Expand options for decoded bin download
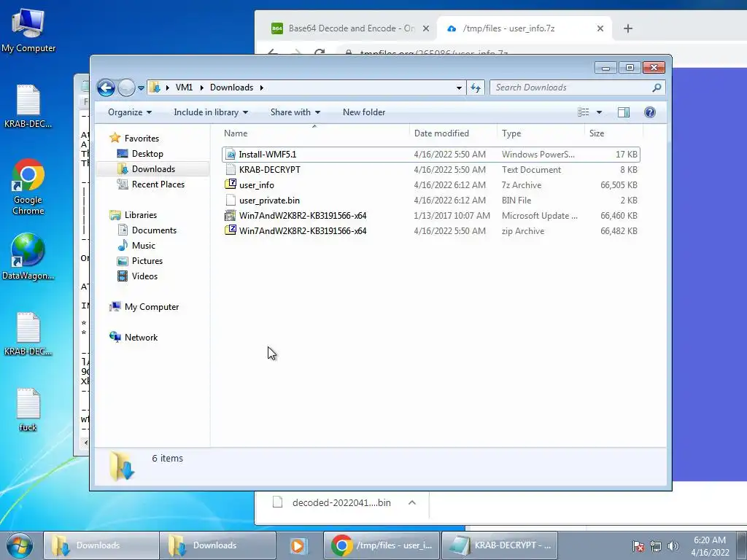The width and height of the screenshot is (747, 560). pyautogui.click(x=412, y=503)
